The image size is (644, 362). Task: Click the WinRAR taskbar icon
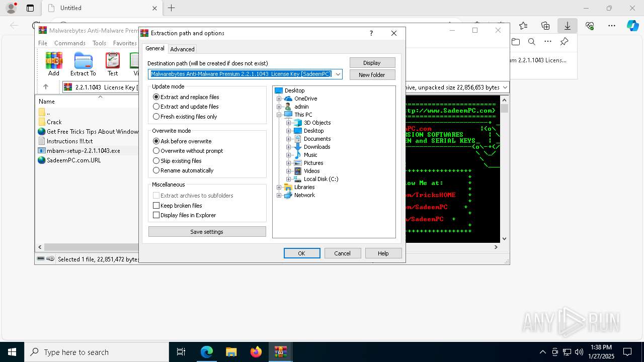280,352
